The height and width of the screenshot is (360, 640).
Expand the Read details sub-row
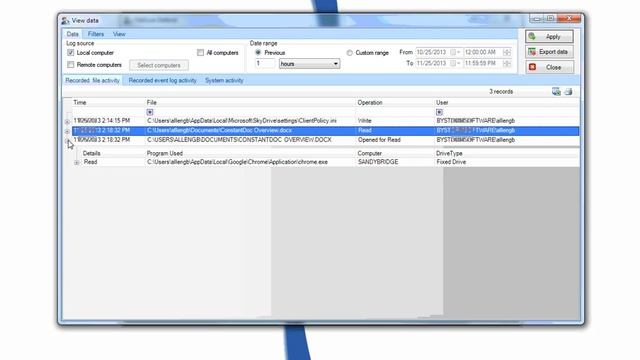[x=77, y=162]
